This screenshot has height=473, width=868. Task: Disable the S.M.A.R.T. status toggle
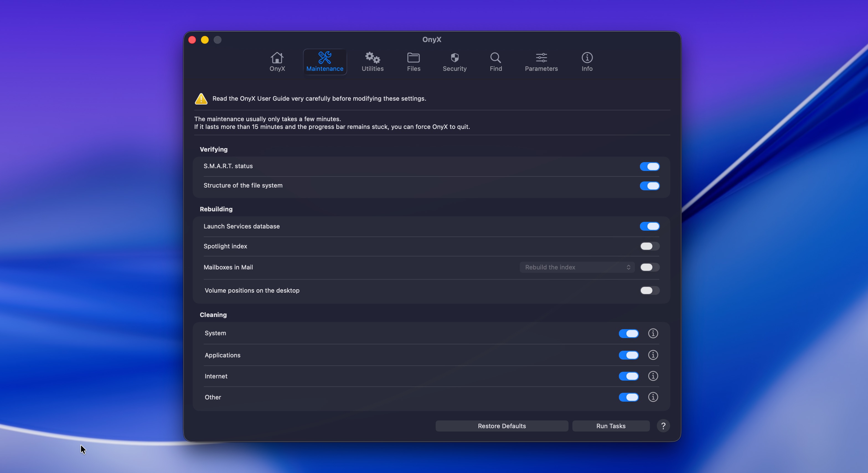tap(649, 166)
